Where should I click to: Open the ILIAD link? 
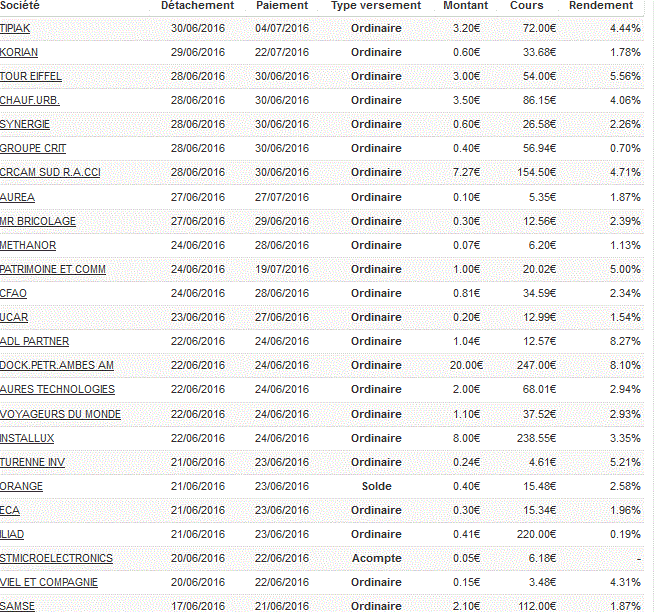pos(12,535)
